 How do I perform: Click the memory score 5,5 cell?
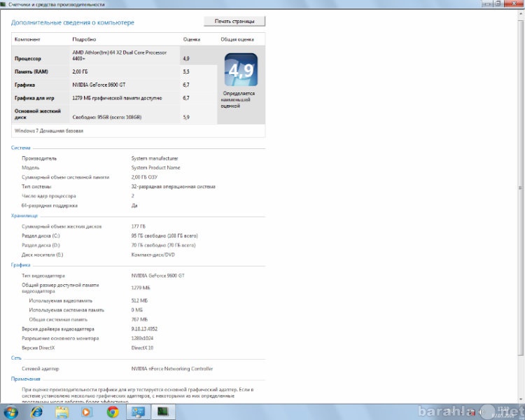186,71
